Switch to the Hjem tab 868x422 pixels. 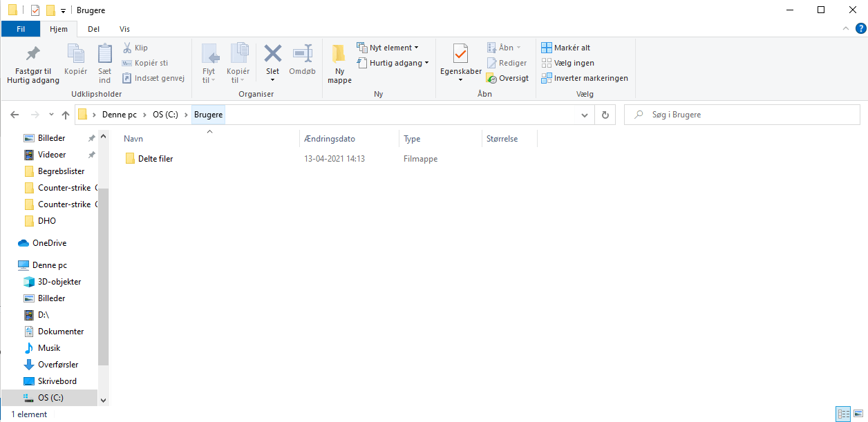(59, 29)
